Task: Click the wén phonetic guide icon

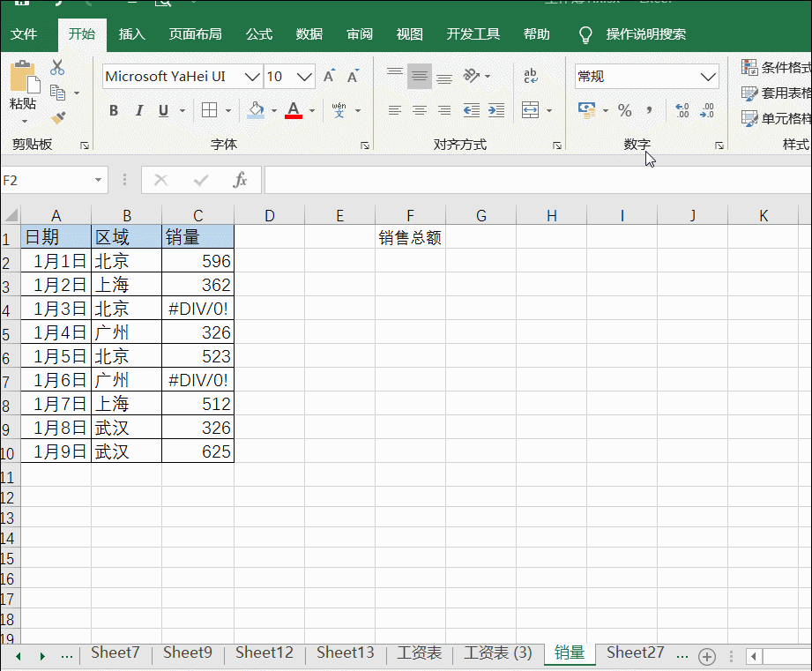Action: click(339, 109)
